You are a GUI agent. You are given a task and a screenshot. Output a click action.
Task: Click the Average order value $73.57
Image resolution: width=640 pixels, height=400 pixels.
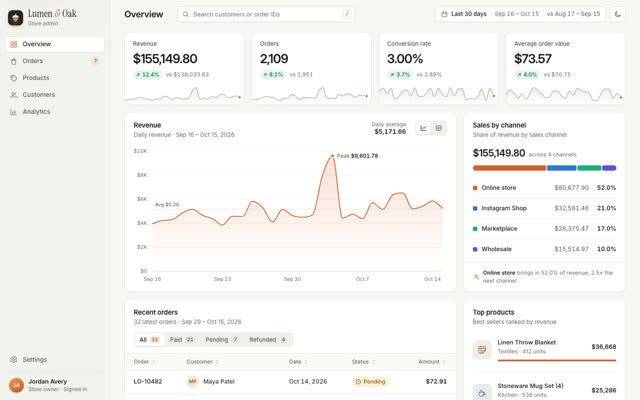tap(533, 59)
